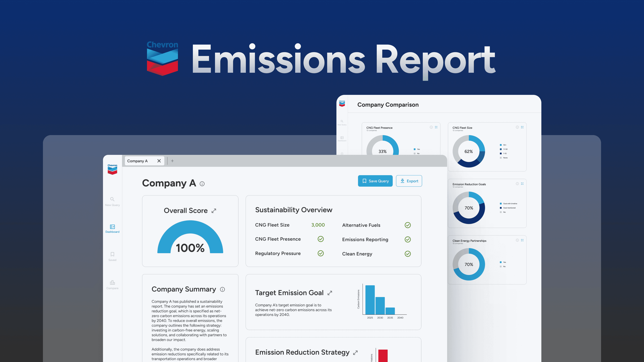
Task: Toggle the Clean Energy check mark
Action: pyautogui.click(x=408, y=254)
